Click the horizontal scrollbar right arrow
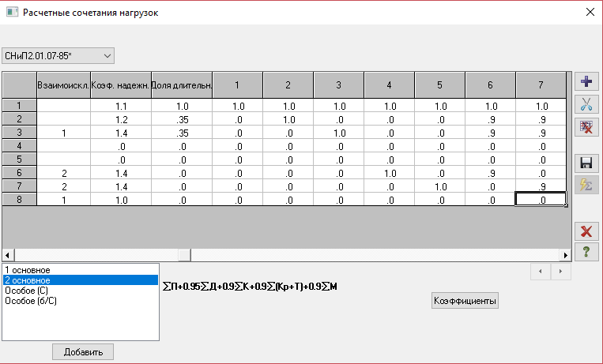The height and width of the screenshot is (364, 603). 565,255
